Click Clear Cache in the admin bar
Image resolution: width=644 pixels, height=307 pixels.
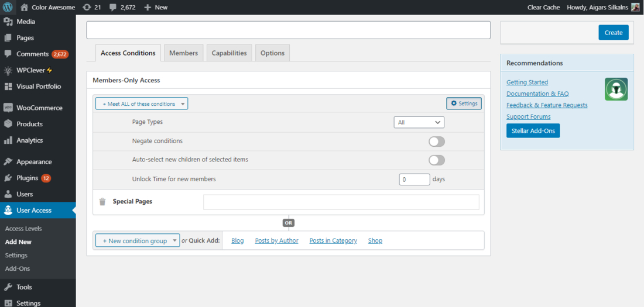click(x=543, y=8)
